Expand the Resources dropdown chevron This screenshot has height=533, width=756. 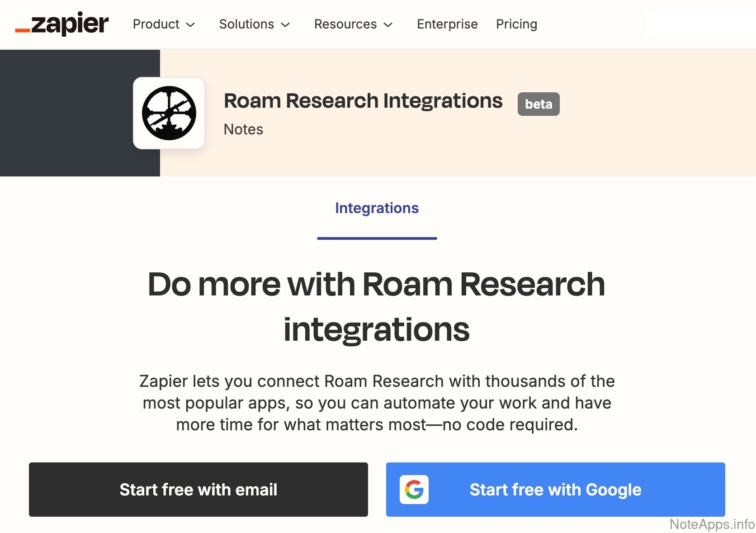388,25
